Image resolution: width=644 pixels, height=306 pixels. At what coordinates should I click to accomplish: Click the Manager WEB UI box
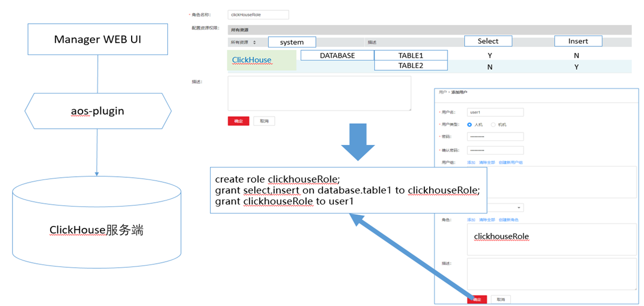[x=98, y=39]
